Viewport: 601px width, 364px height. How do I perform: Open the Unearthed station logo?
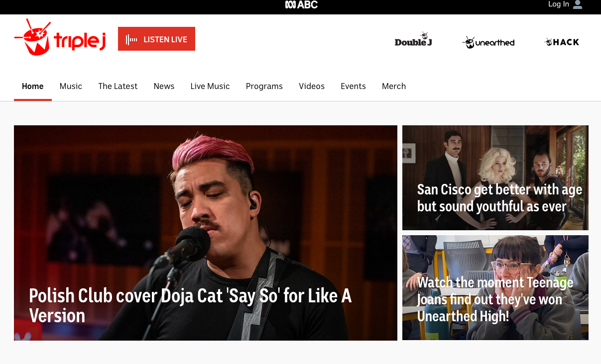[x=488, y=42]
